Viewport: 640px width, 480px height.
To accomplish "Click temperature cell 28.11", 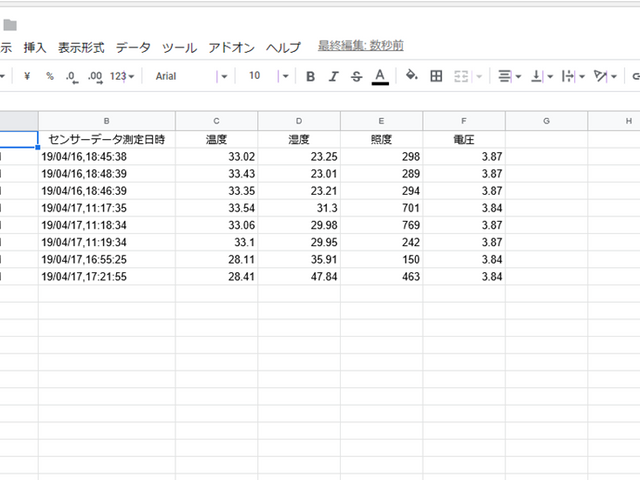I will [x=216, y=260].
